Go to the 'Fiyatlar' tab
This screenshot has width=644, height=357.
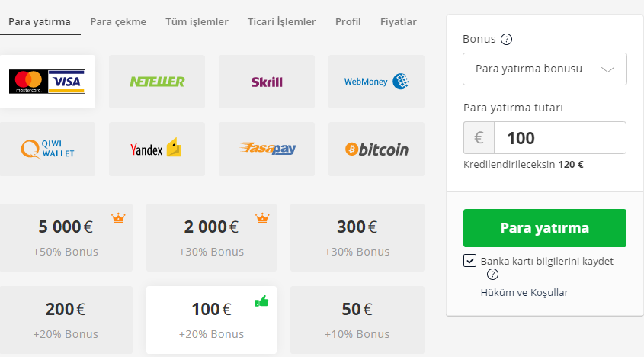(399, 21)
